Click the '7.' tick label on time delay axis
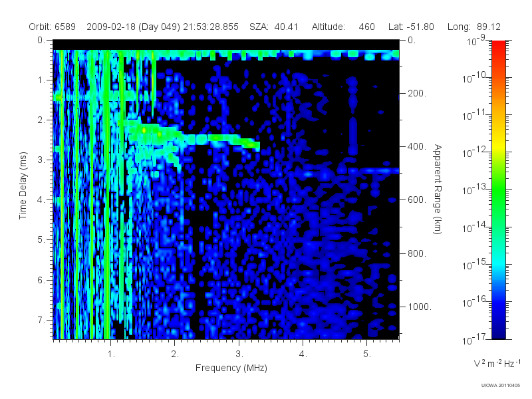The width and height of the screenshot is (532, 399). coord(41,320)
